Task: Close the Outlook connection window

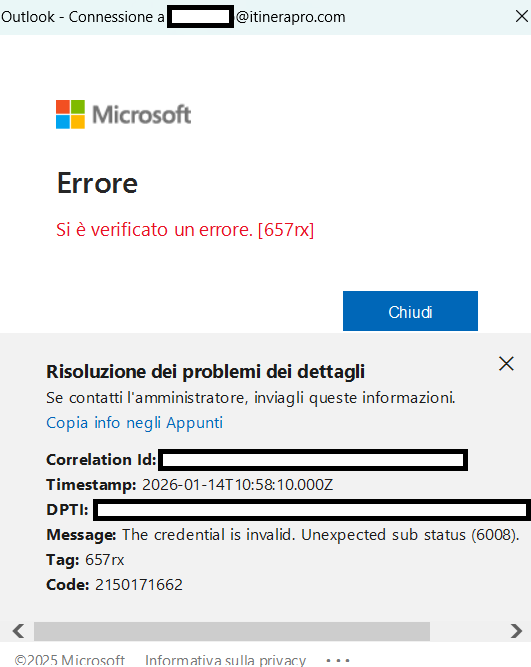Action: pyautogui.click(x=521, y=17)
